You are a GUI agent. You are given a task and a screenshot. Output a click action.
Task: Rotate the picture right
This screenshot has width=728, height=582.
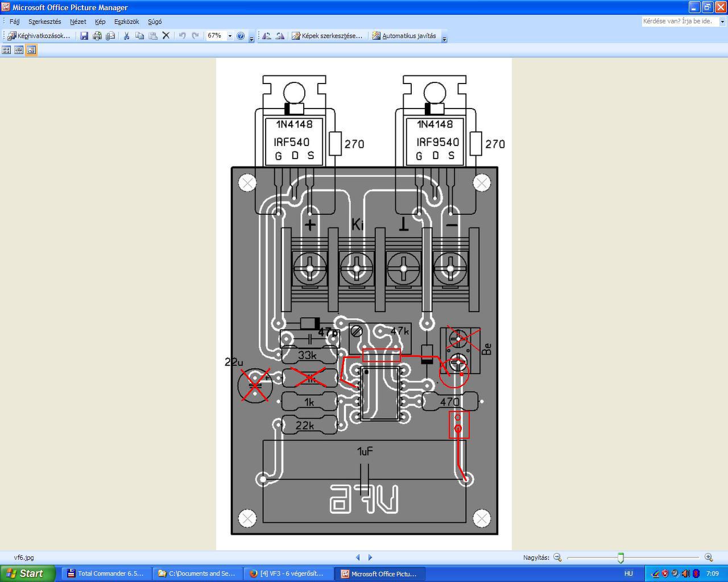[280, 36]
